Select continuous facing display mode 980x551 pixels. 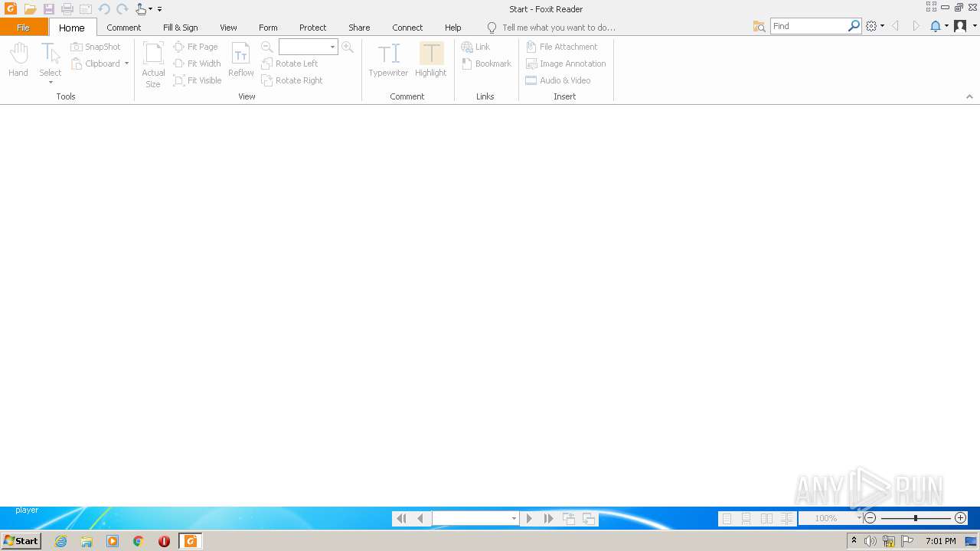(787, 519)
